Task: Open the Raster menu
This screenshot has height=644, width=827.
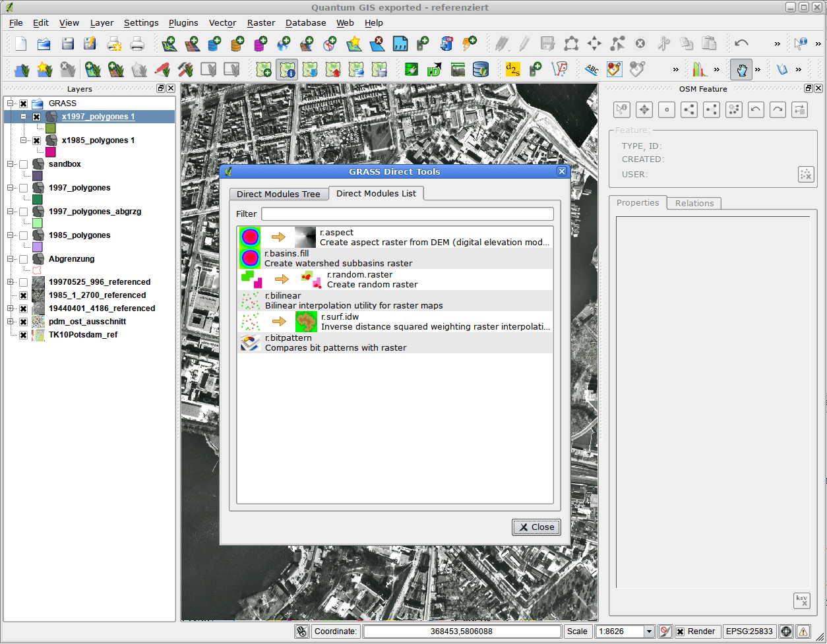Action: pyautogui.click(x=261, y=22)
